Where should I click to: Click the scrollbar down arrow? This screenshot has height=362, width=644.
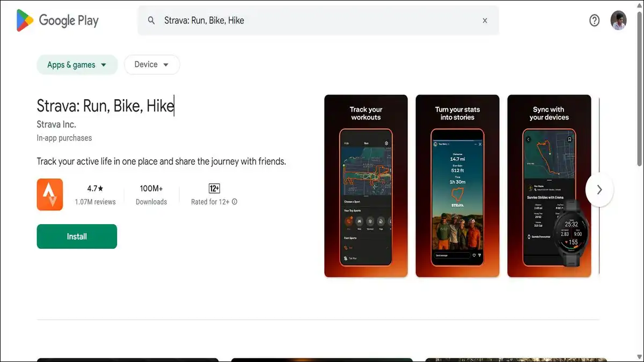tap(639, 357)
